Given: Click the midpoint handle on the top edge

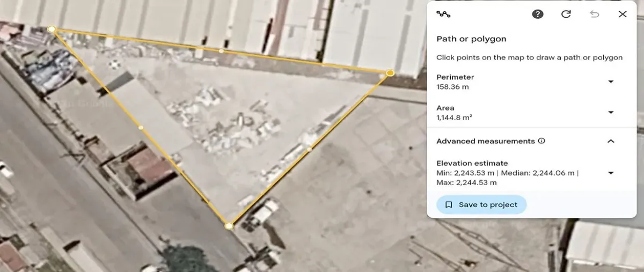Looking at the screenshot, I should [221, 51].
